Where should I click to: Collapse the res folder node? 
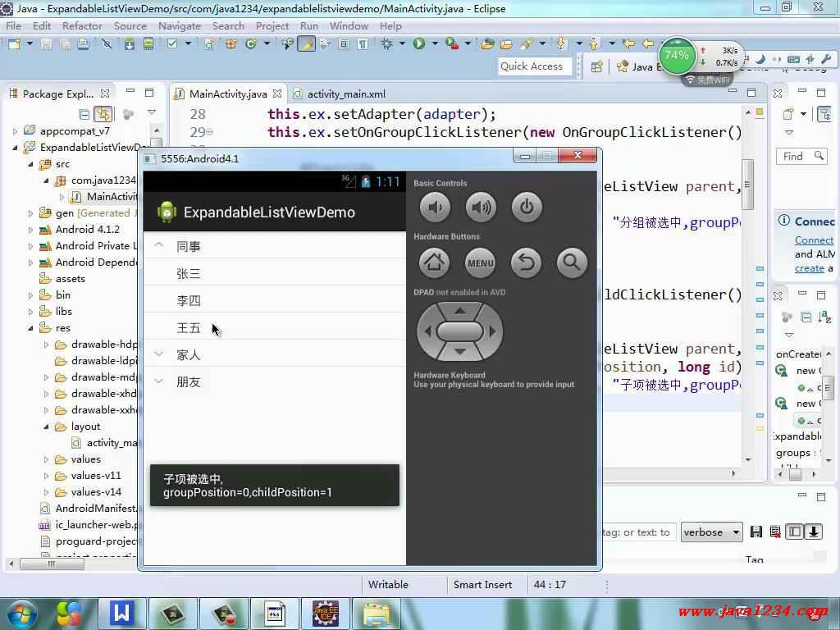pyautogui.click(x=30, y=328)
